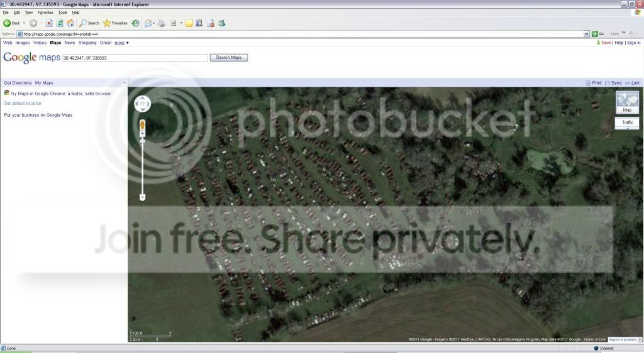Click the Research books toolbar icon
Screen dimensions: 644x353
pos(199,23)
